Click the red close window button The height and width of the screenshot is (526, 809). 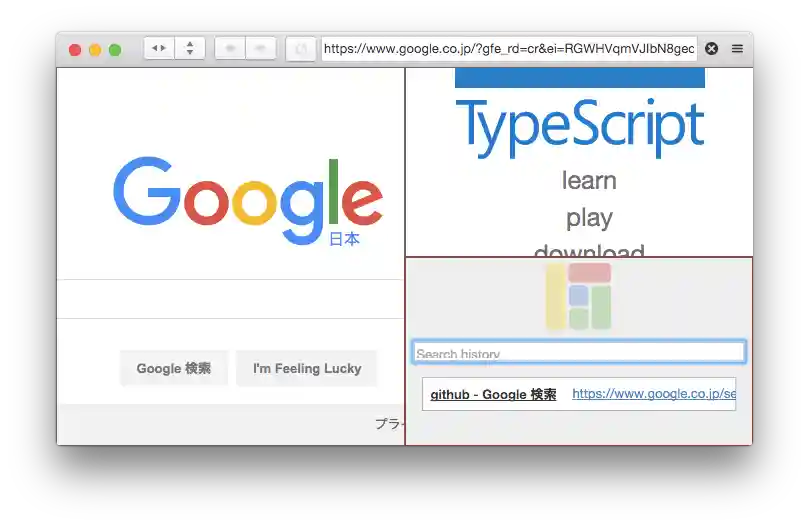click(x=75, y=50)
